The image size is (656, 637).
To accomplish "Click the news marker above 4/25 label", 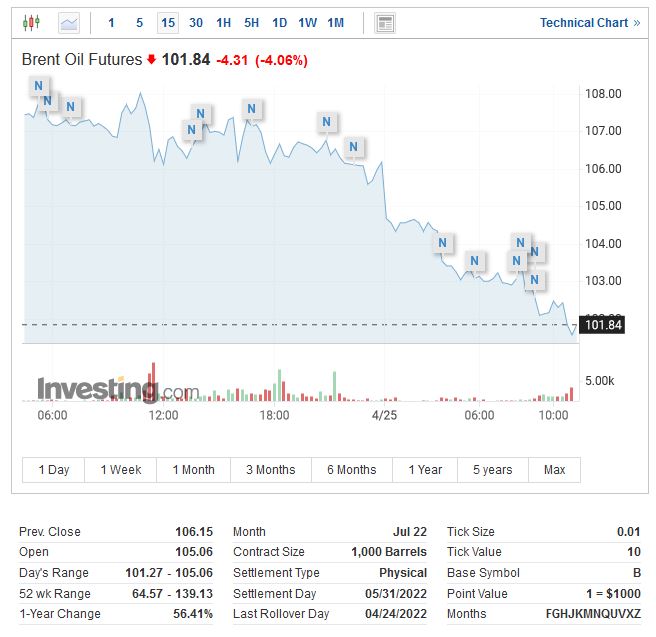I will (353, 148).
